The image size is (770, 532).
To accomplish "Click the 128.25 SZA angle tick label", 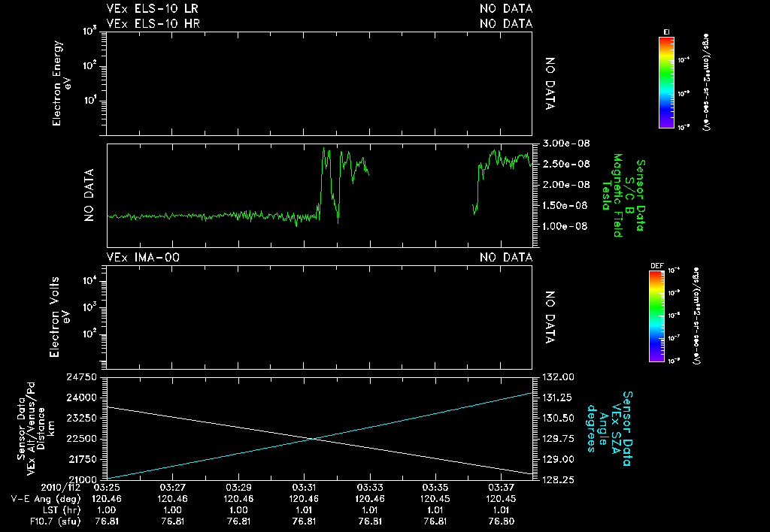I will point(559,479).
